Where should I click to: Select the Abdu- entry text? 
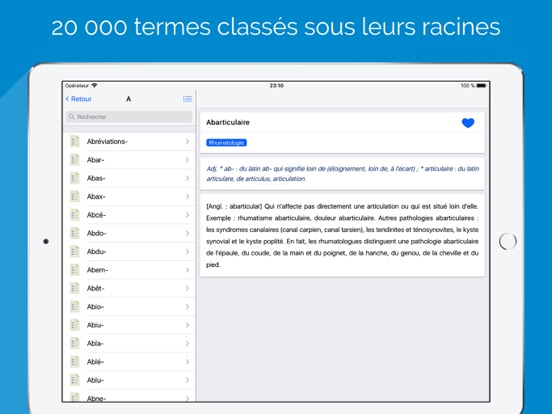(x=96, y=251)
